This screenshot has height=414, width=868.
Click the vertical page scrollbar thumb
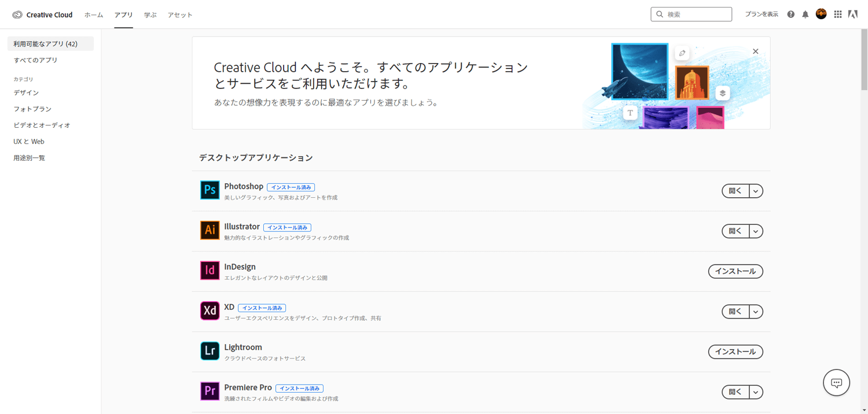(x=864, y=60)
